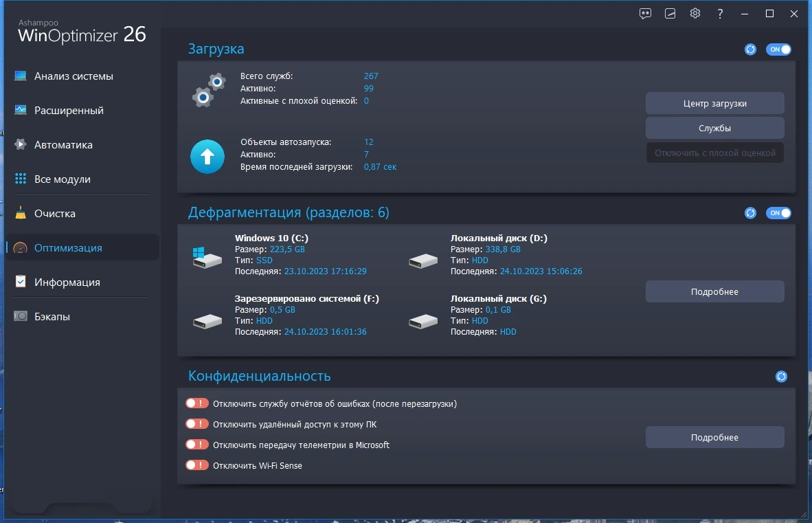Viewport: 812px width, 523px height.
Task: Toggle Microsoft telemetry disable switch
Action: pos(196,445)
